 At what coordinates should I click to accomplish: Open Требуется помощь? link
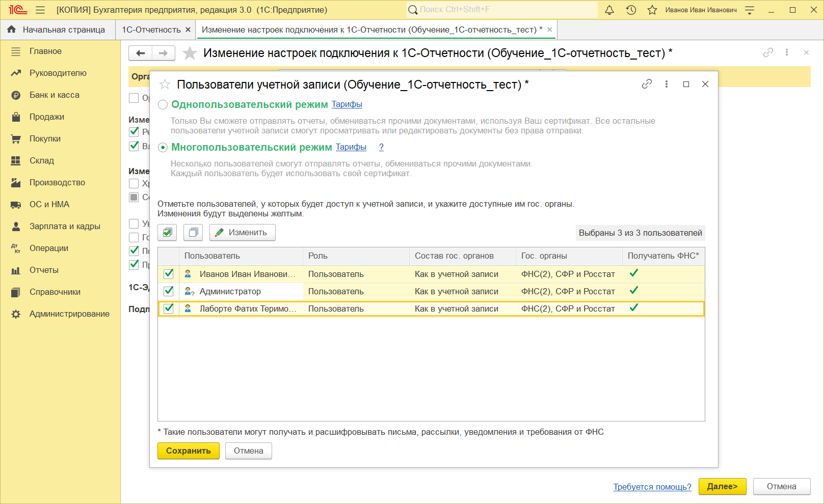coord(652,487)
